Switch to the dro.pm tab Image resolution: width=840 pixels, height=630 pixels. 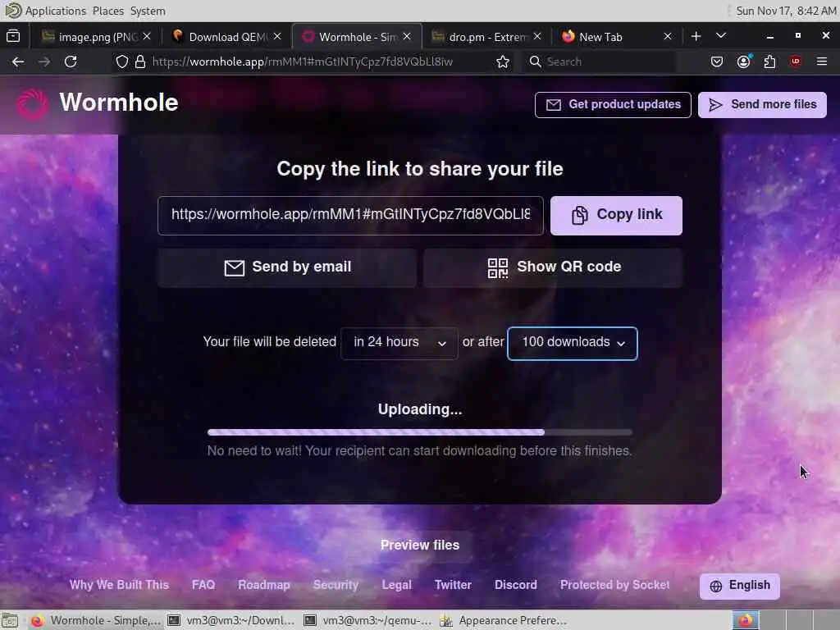486,36
